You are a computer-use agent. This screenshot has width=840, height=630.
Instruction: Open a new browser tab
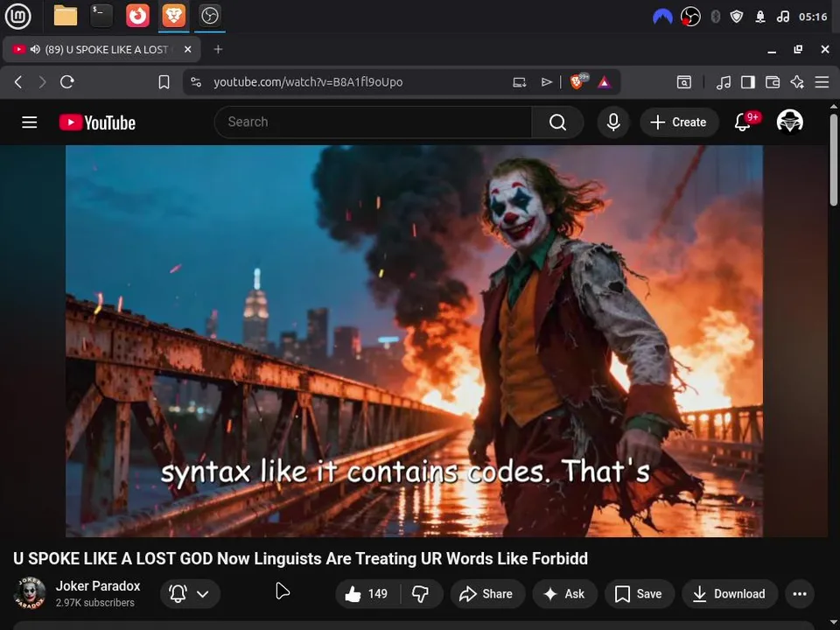pos(218,49)
